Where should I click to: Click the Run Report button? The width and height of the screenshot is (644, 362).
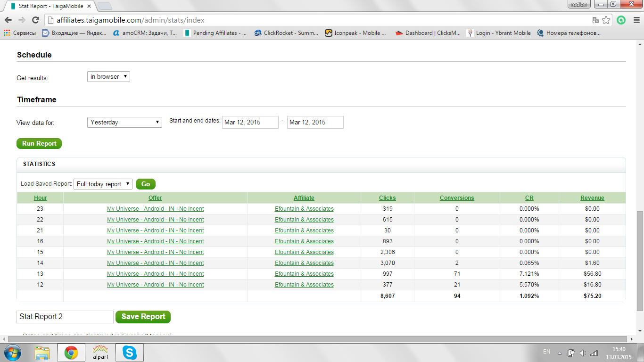click(39, 143)
